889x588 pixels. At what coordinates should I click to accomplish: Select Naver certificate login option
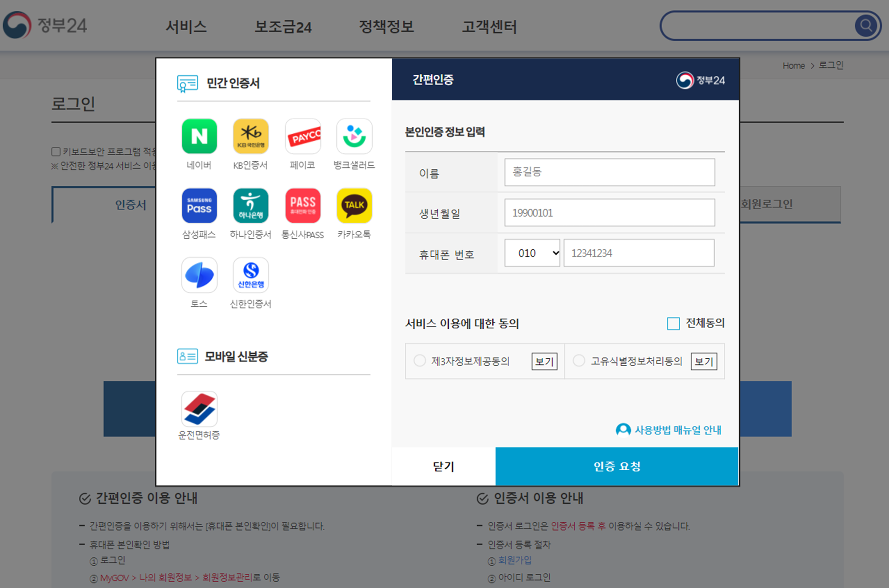coord(199,136)
